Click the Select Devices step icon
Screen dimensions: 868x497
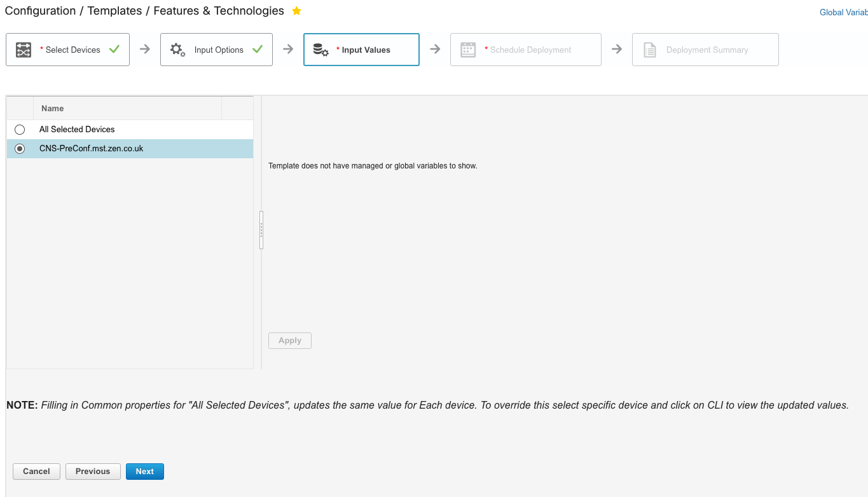click(24, 50)
